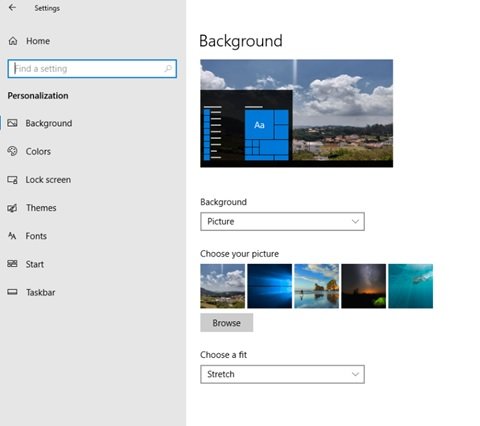This screenshot has width=480, height=426.
Task: Open Themes via its brush icon
Action: pyautogui.click(x=12, y=208)
